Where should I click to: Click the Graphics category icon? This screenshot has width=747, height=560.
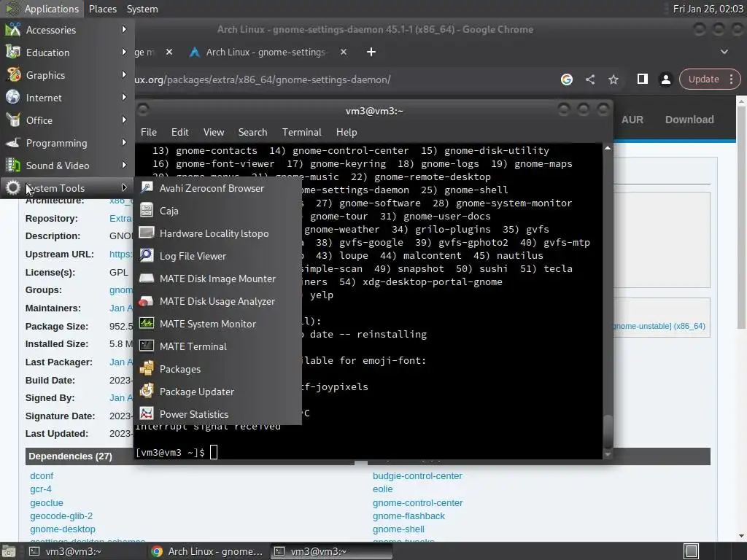click(13, 75)
